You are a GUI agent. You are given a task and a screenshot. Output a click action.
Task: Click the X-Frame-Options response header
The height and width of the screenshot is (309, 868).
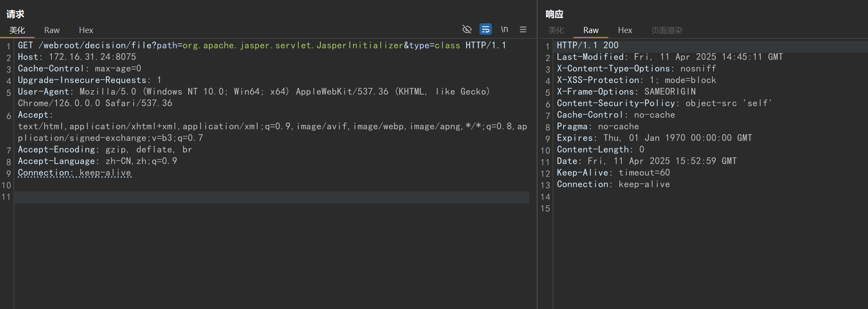tap(626, 92)
